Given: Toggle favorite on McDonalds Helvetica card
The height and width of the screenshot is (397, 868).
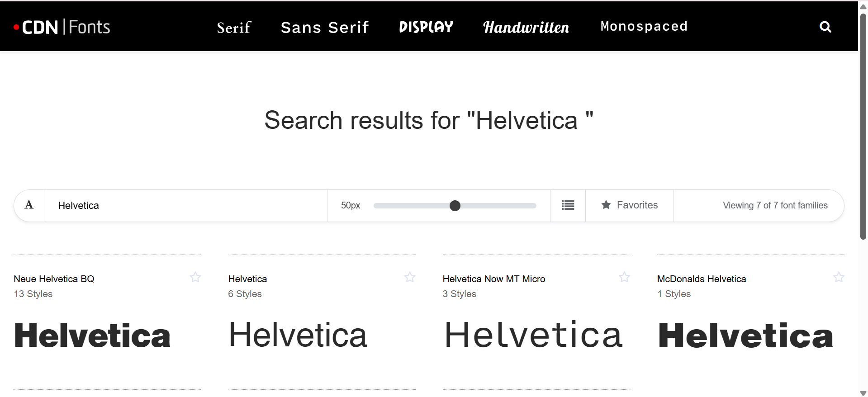Looking at the screenshot, I should click(x=839, y=277).
